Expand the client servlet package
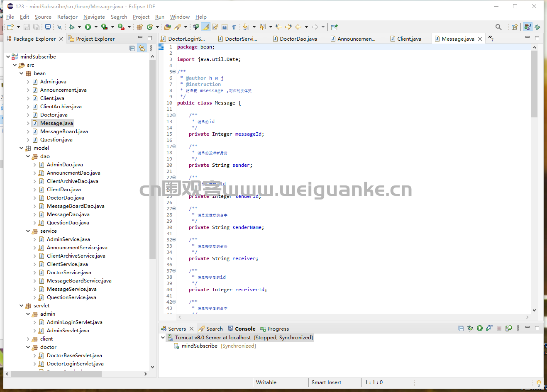 [28, 338]
